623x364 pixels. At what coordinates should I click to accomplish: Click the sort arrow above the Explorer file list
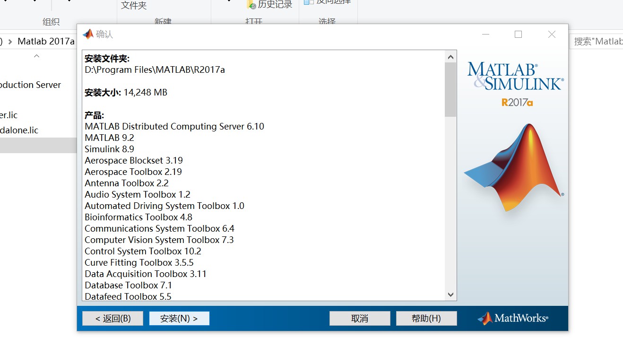pyautogui.click(x=36, y=56)
